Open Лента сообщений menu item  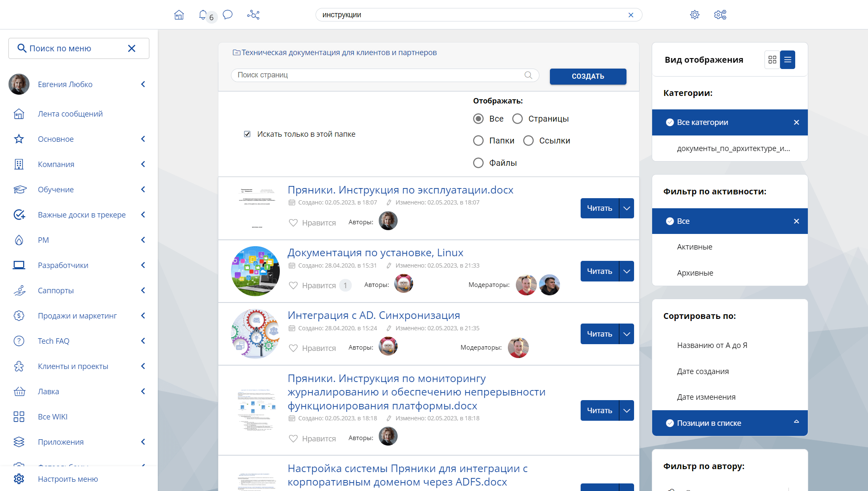pos(70,114)
